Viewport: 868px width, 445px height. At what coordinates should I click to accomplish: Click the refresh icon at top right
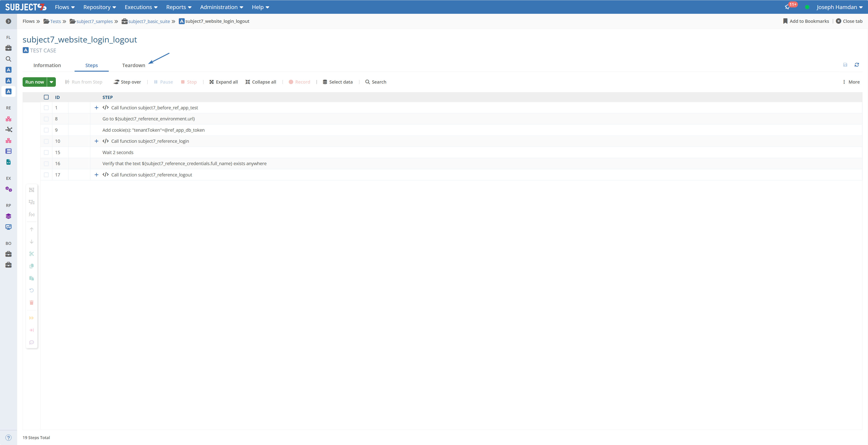click(x=856, y=65)
